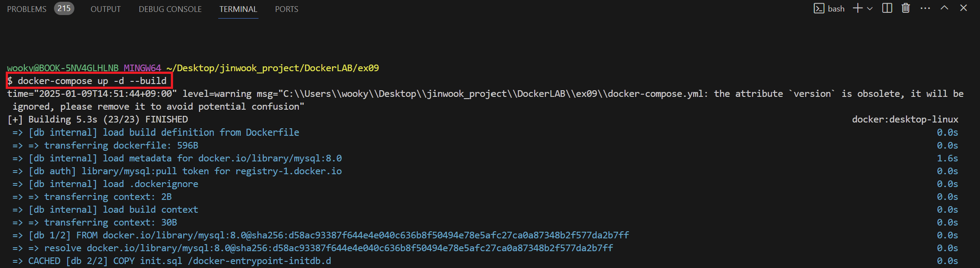Viewport: 980px width, 268px height.
Task: Click the 215 problems count badge
Action: [x=64, y=8]
